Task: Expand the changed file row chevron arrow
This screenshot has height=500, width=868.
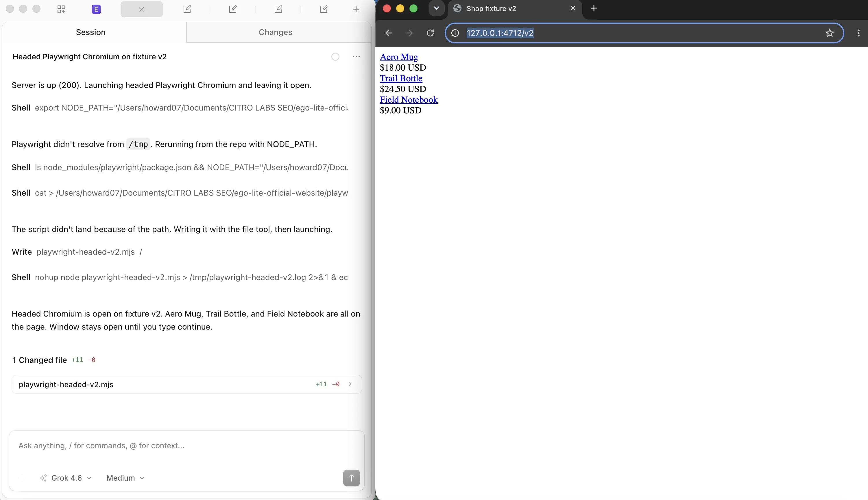Action: [x=350, y=384]
